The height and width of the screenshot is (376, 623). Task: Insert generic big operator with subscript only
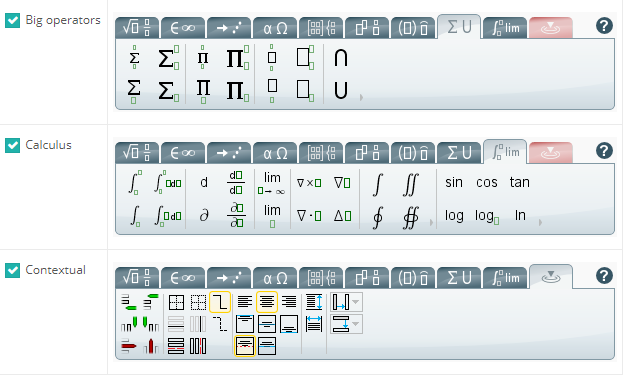pyautogui.click(x=305, y=91)
